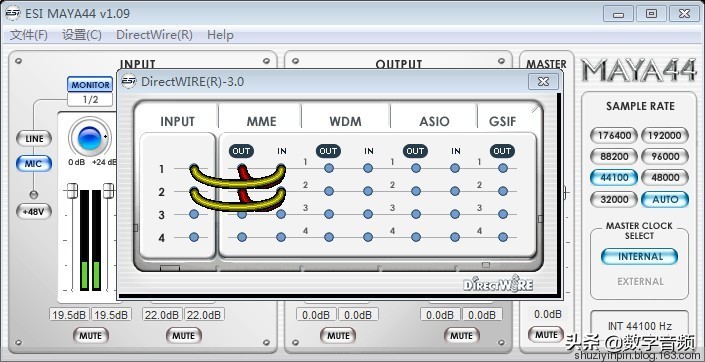Click the blue mic gain knob
Viewport: 705px width, 362px height.
tap(89, 139)
